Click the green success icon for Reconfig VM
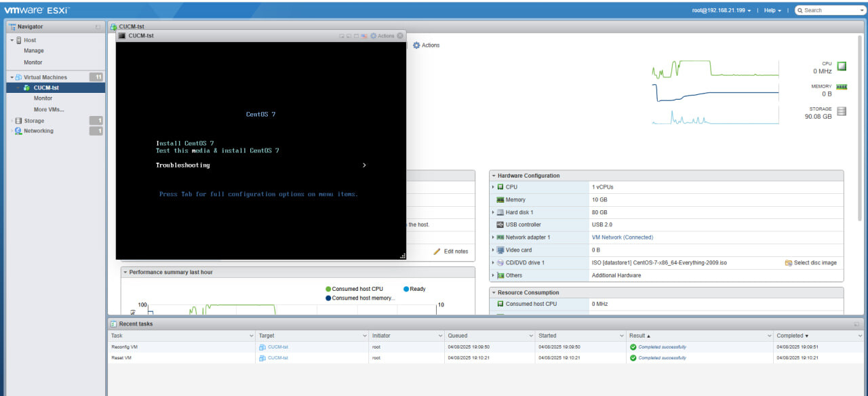This screenshot has height=396, width=868. pyautogui.click(x=633, y=347)
